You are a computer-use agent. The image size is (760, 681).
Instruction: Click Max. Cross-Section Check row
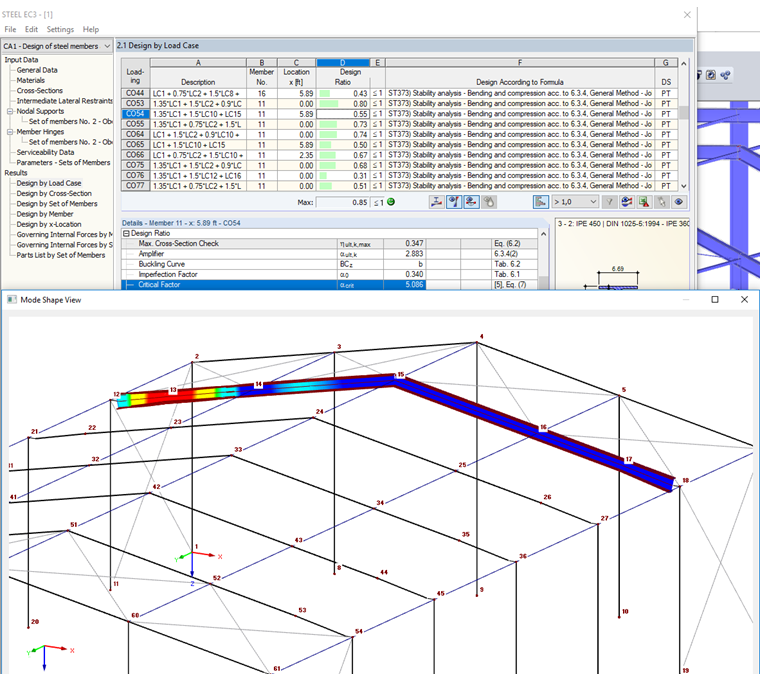(x=330, y=244)
